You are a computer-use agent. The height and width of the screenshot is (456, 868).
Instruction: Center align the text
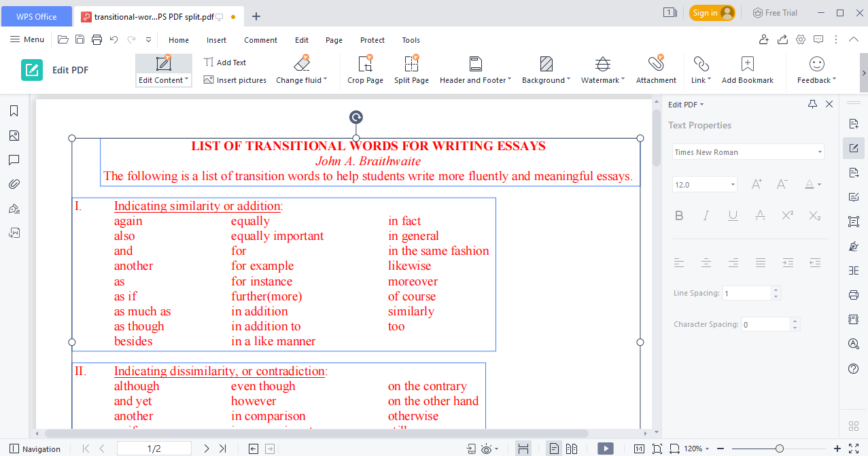coord(706,262)
